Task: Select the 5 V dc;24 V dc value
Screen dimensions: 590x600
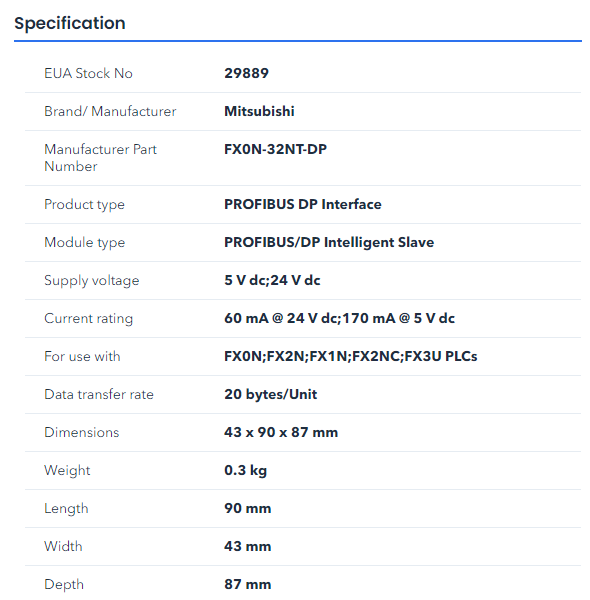Action: [272, 280]
